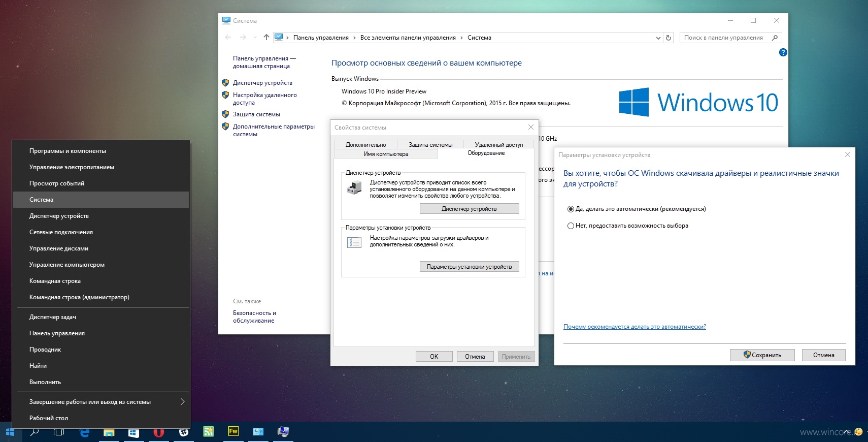The image size is (868, 442).
Task: Open the Start button on taskbar
Action: 10,432
